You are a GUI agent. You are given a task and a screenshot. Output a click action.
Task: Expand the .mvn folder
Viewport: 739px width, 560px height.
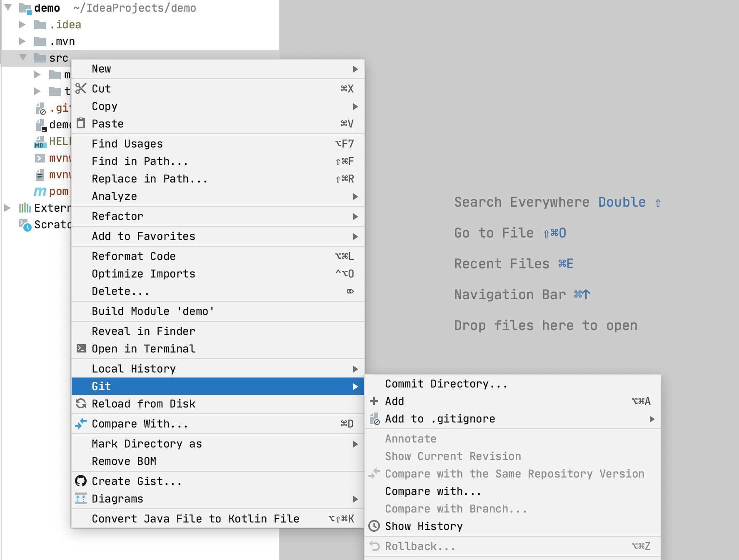pyautogui.click(x=22, y=41)
